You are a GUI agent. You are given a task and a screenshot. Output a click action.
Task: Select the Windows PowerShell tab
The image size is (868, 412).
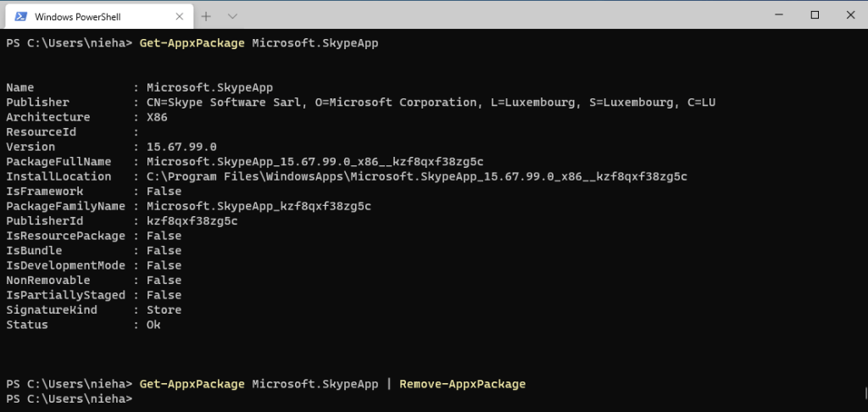tap(85, 16)
